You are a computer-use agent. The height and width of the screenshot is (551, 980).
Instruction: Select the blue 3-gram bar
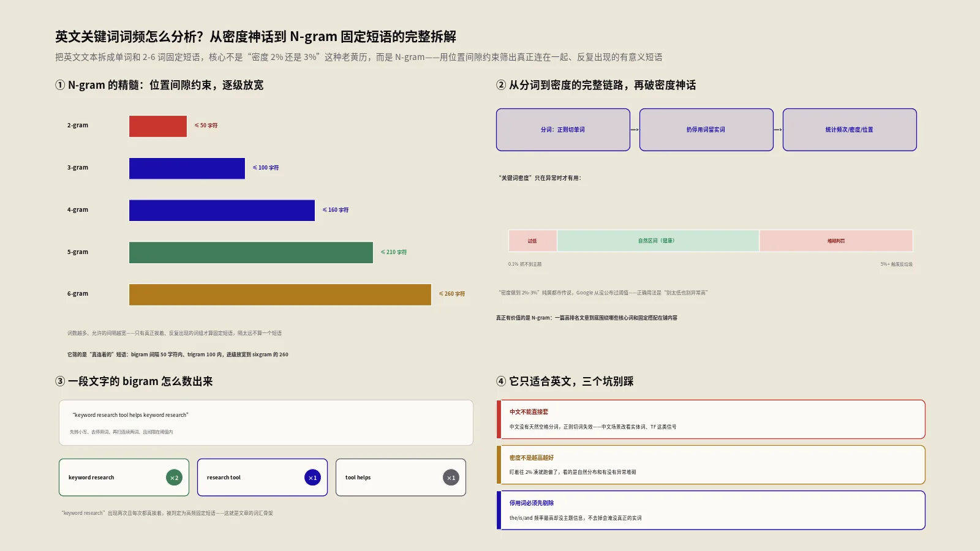coord(187,168)
